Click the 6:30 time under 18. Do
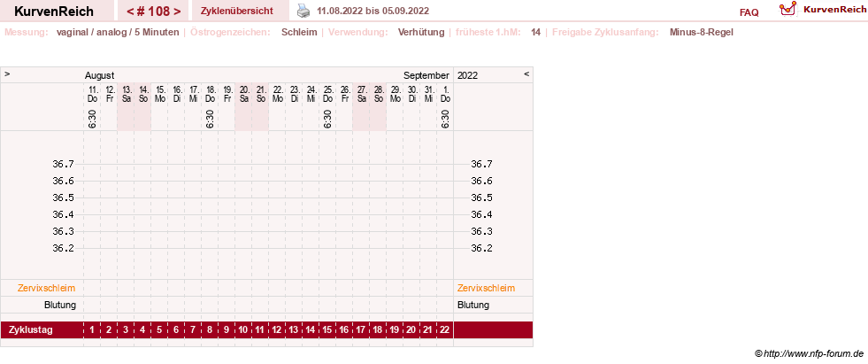Screen dimensions: 868x364 point(210,119)
